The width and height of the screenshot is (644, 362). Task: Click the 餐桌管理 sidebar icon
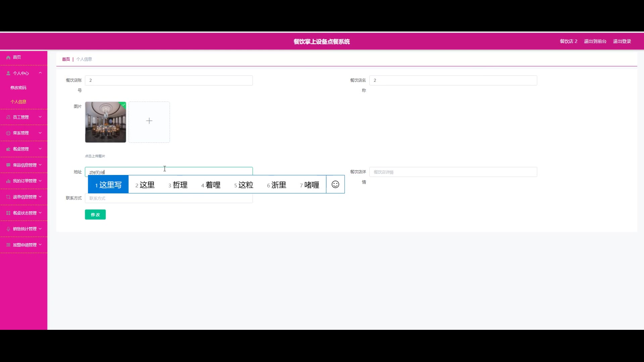(x=8, y=149)
